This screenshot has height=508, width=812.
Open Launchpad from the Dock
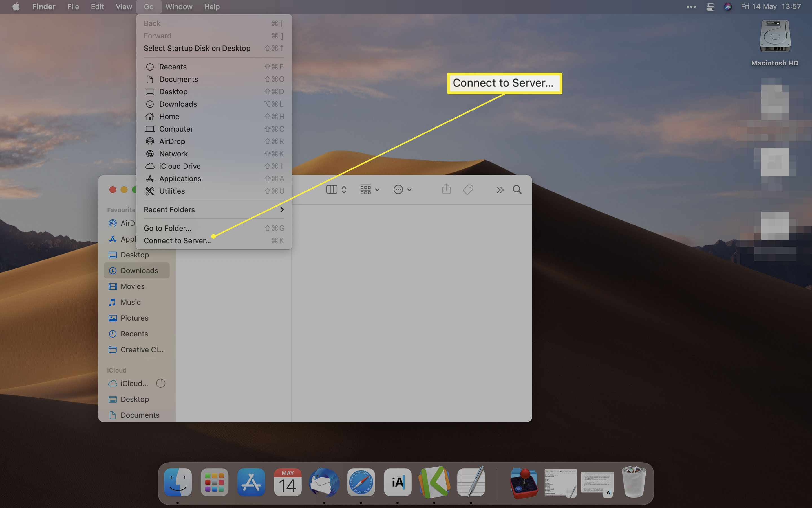point(214,483)
